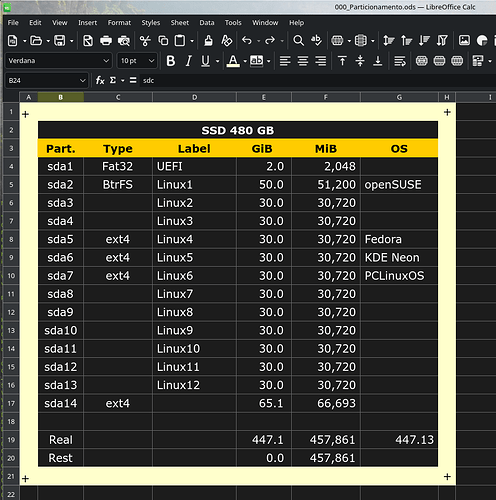
Task: Select the SSD 480 GB title cell
Action: [238, 130]
